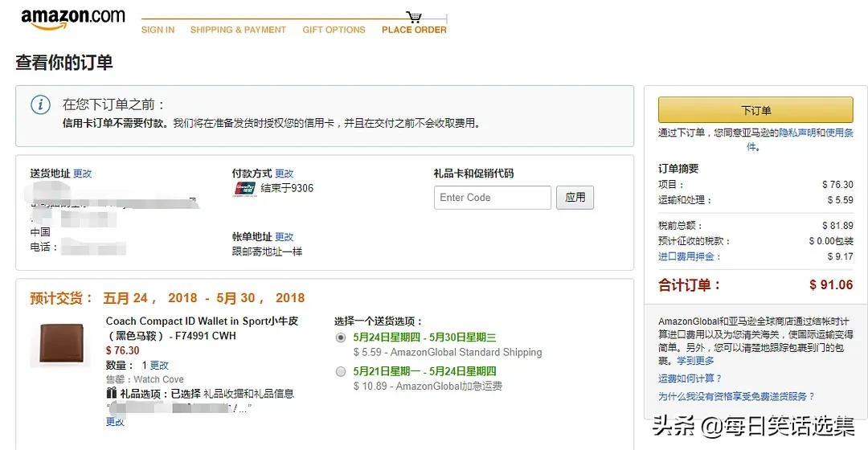Go to SHIPPING & PAYMENT step
Screen dimensions: 868x450
(238, 30)
